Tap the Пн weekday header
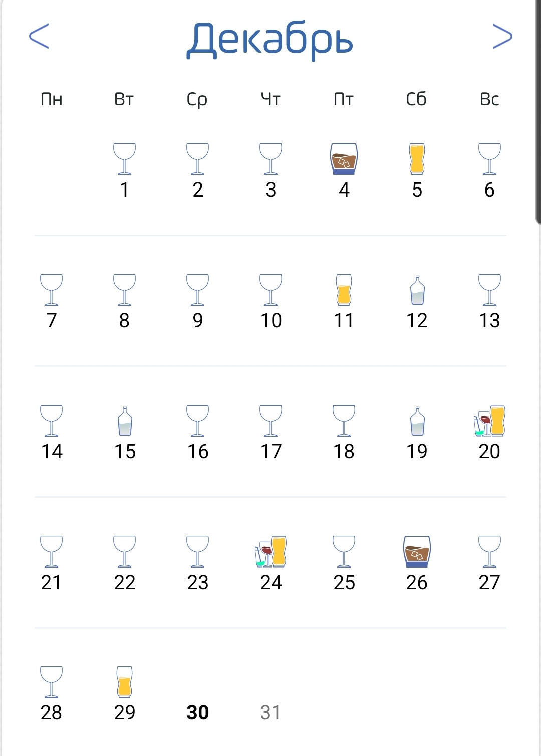This screenshot has width=541, height=756. pos(52,99)
